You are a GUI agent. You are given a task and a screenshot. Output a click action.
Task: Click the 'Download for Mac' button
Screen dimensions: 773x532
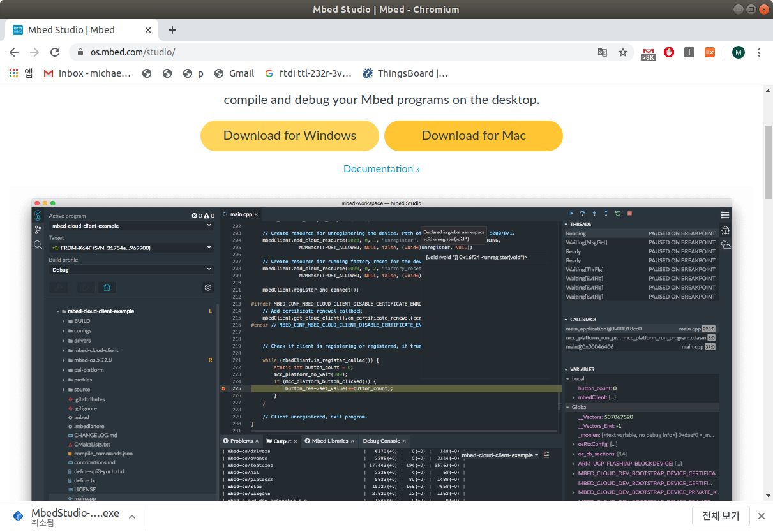(474, 135)
